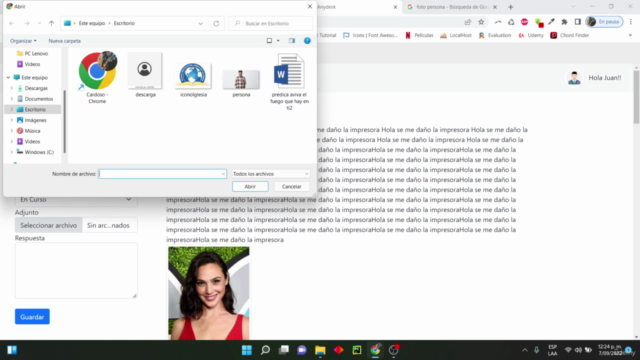Select the Cardoso - Chrome shortcut
640x360 pixels.
(x=97, y=78)
